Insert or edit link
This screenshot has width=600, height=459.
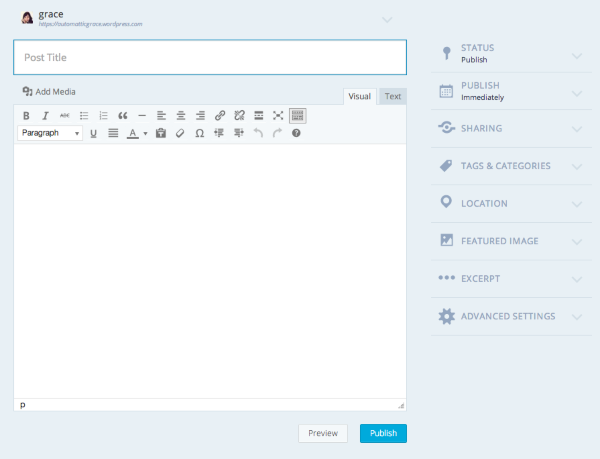(x=220, y=116)
